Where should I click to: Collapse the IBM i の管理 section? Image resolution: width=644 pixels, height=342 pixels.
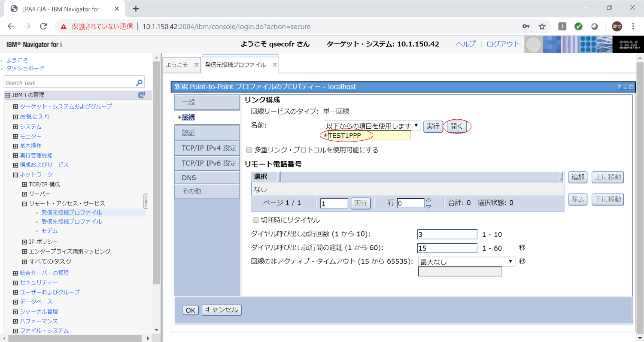pos(8,95)
